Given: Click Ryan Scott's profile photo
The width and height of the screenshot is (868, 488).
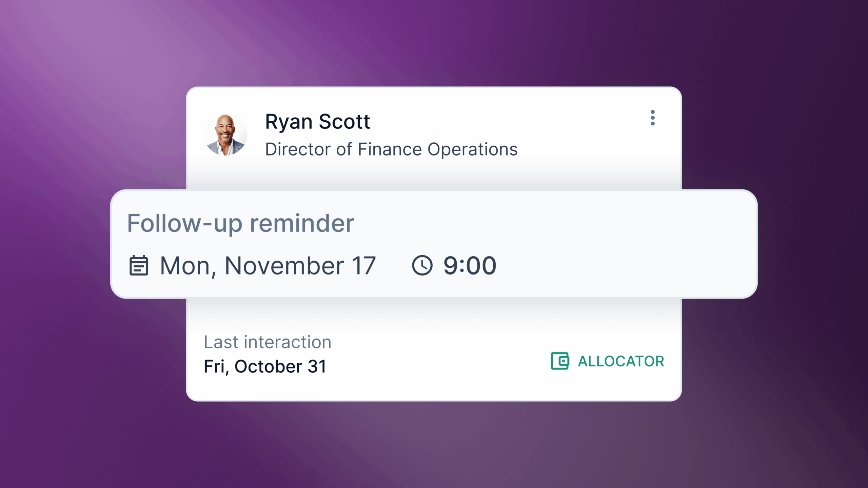Looking at the screenshot, I should [x=225, y=135].
